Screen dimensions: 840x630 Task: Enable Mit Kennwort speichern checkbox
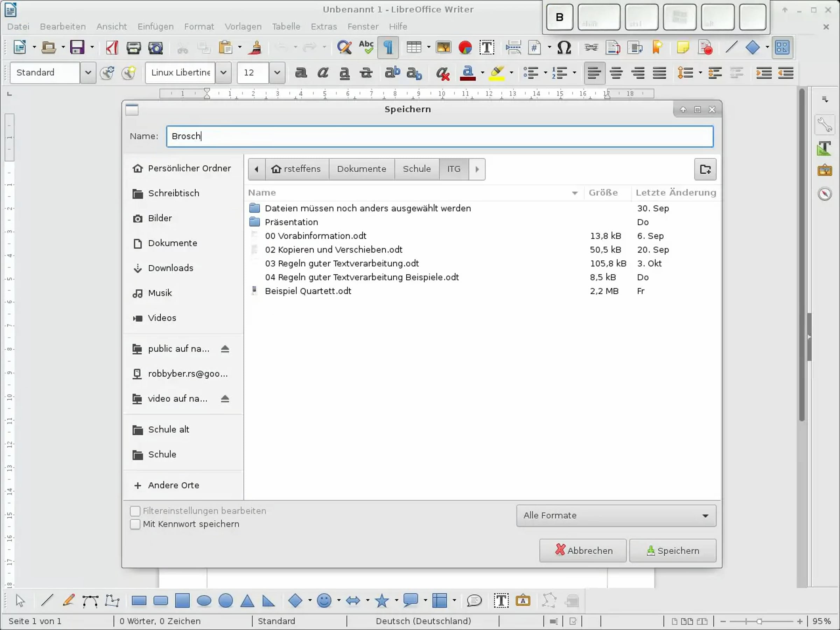pos(135,524)
